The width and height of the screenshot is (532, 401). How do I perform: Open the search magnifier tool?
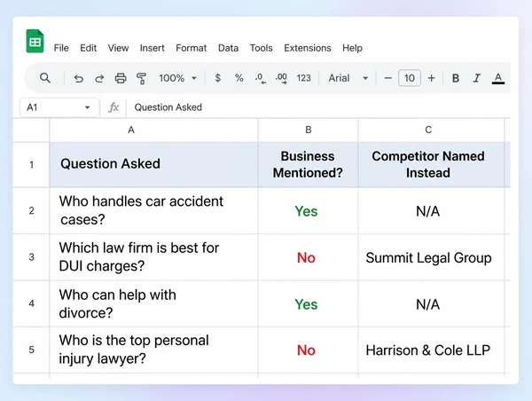click(45, 78)
